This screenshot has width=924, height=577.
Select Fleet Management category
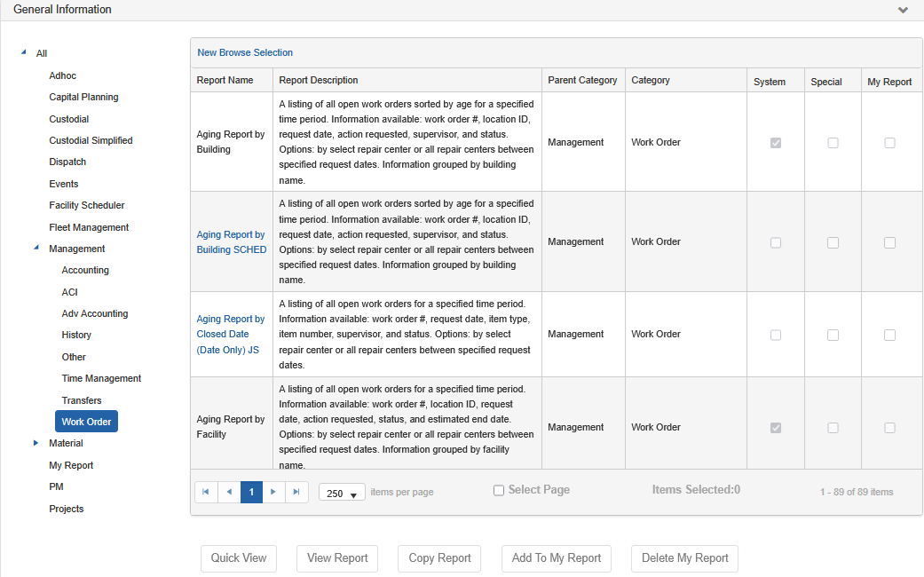pyautogui.click(x=89, y=227)
